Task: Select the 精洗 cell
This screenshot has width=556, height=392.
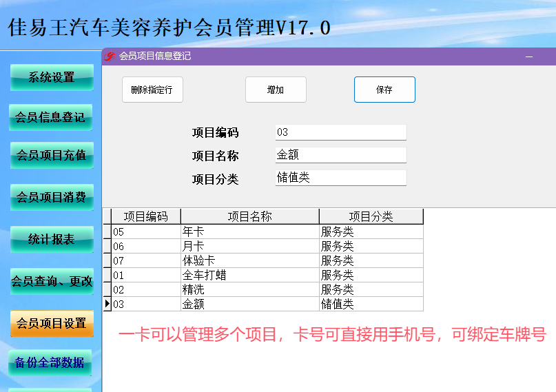Action: point(250,289)
